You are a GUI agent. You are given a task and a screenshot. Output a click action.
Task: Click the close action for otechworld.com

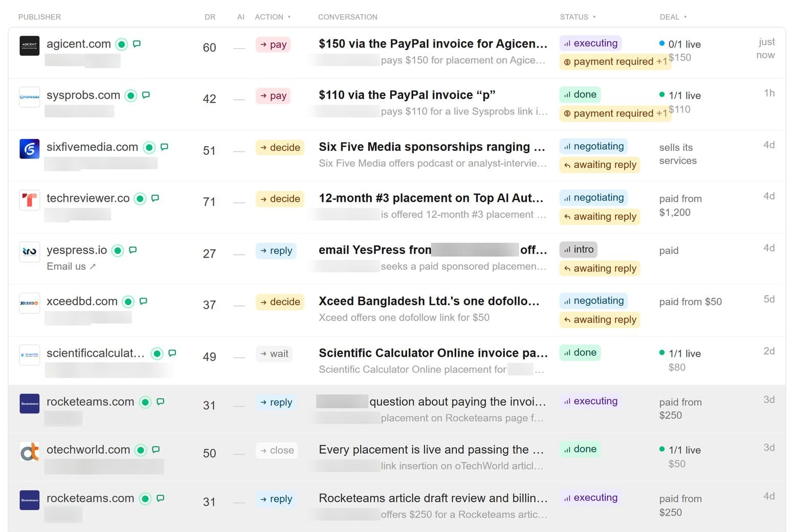coord(277,450)
